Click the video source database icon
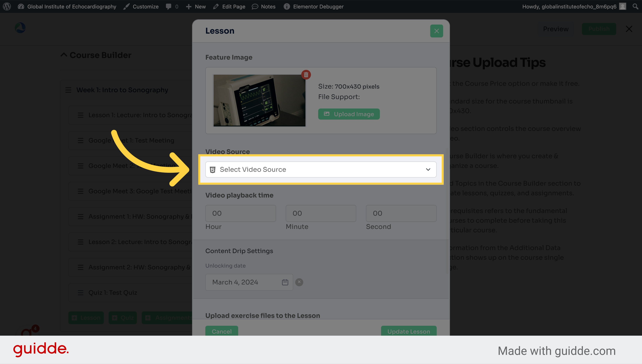Screen dimensions: 642x364 coord(213,169)
